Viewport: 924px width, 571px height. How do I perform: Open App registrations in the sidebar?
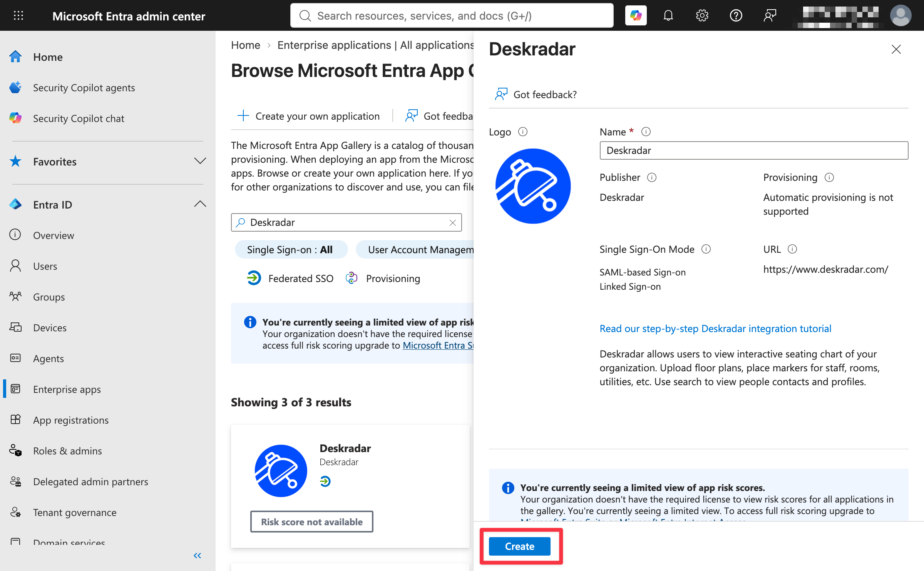(x=71, y=420)
